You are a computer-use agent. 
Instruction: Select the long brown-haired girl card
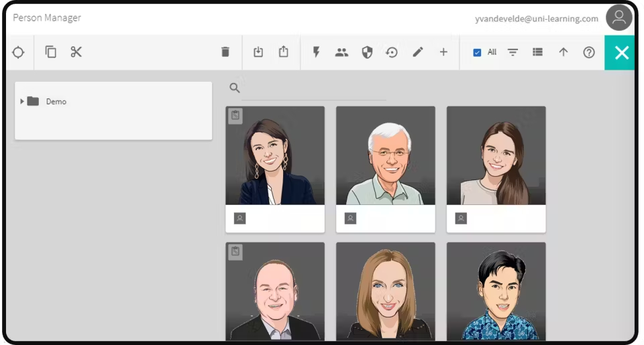point(496,169)
